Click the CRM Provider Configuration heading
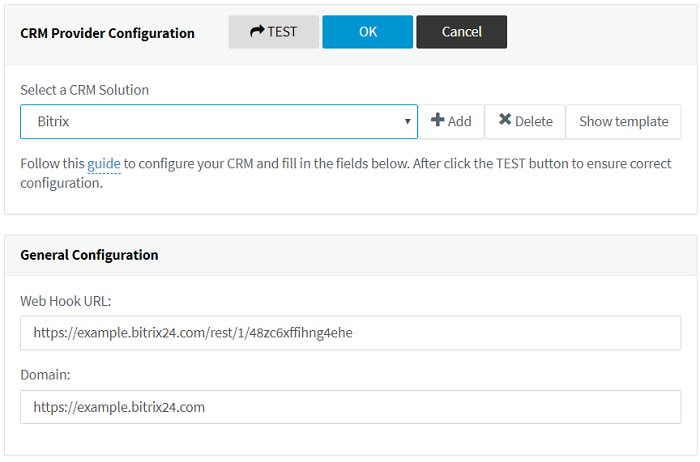Screen dimensions: 700x462 107,33
